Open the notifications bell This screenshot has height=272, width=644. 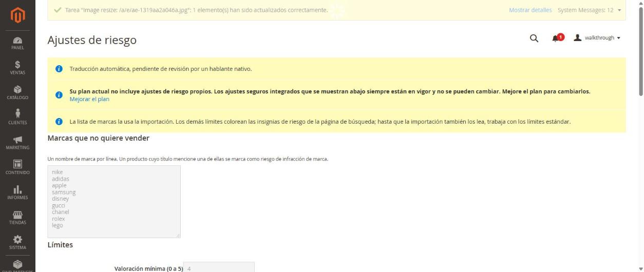(x=557, y=38)
